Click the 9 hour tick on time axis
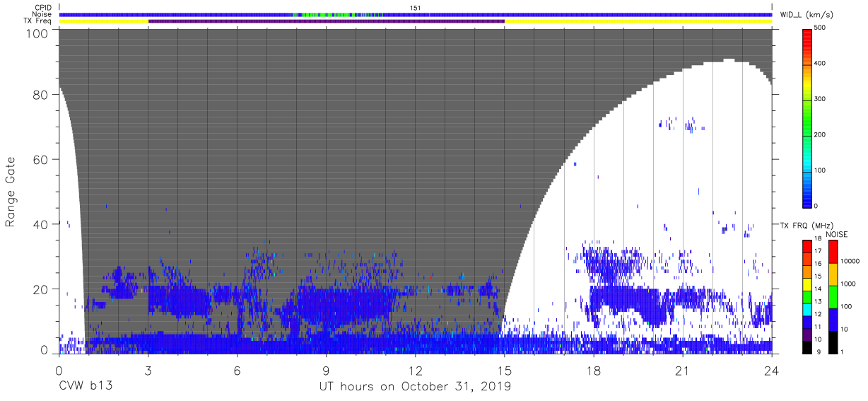Screen dimensions: 868x401 click(x=326, y=371)
